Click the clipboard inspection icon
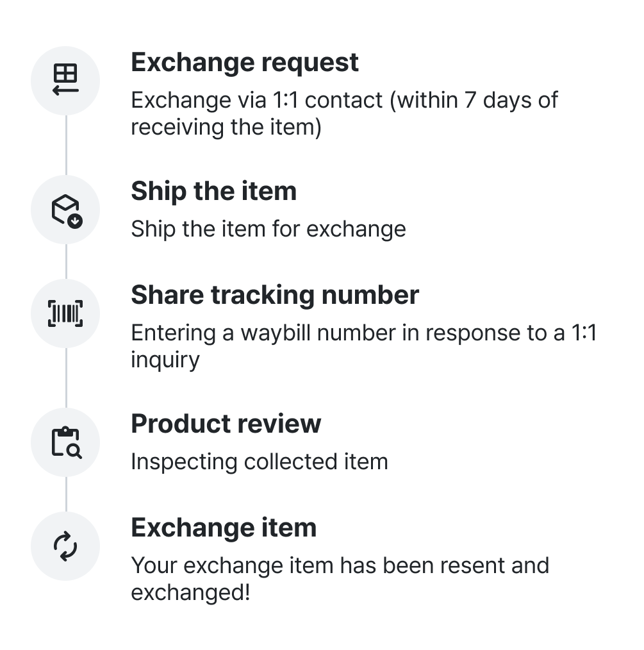This screenshot has width=644, height=650. [x=65, y=442]
